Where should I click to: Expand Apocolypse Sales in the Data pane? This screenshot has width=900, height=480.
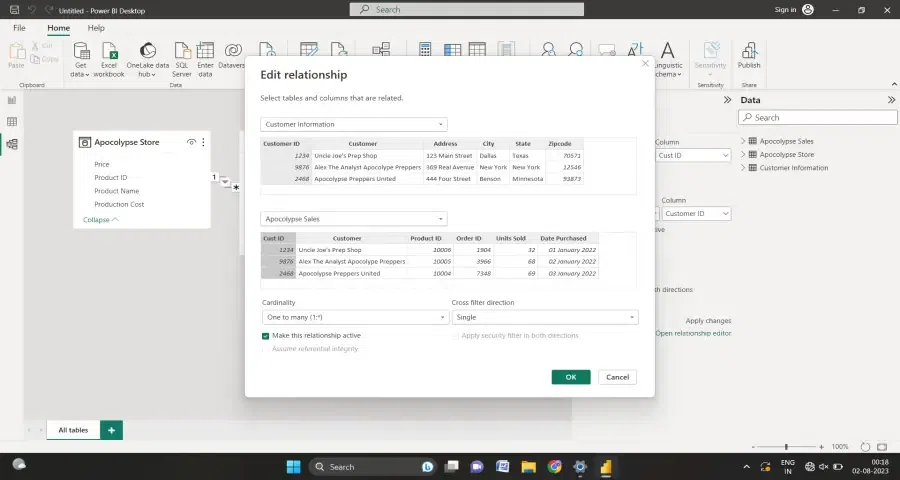click(743, 141)
